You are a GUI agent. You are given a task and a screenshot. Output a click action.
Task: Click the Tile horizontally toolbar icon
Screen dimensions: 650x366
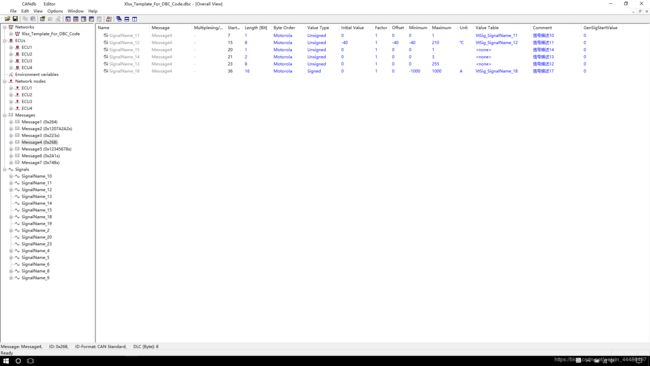click(127, 19)
